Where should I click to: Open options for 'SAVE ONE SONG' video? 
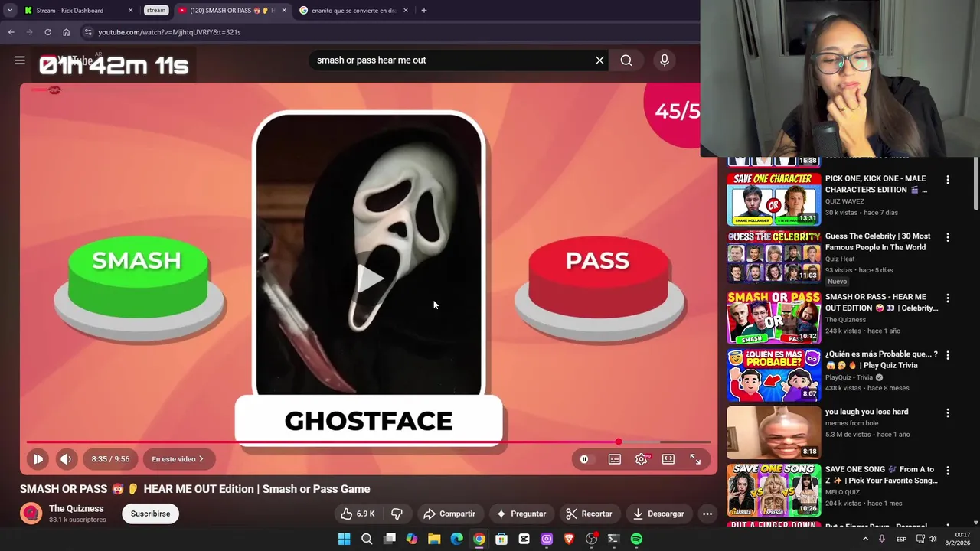(948, 471)
